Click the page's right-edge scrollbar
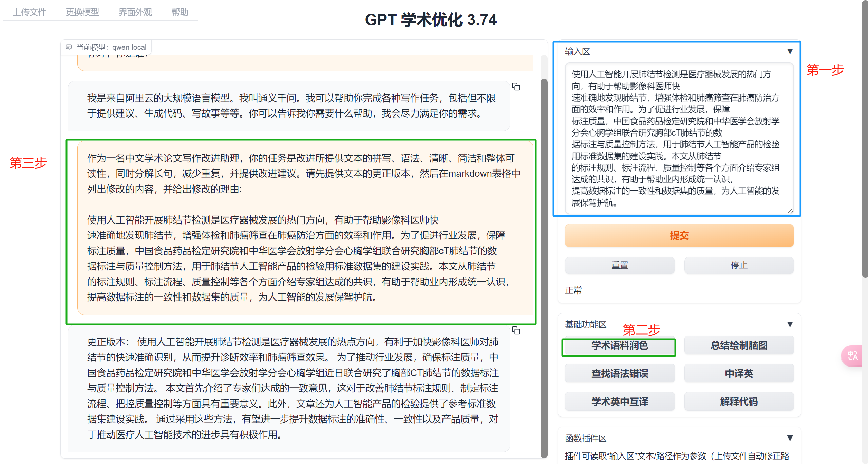868x464 pixels. coord(865,139)
